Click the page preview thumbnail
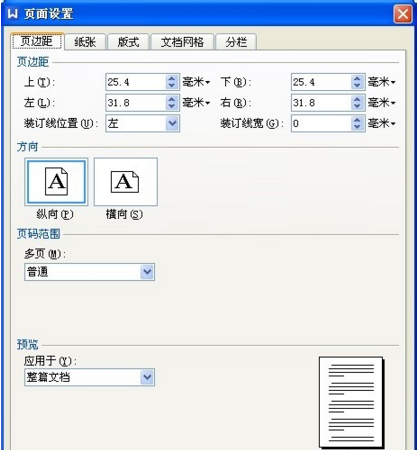418x450 pixels. coord(351,402)
